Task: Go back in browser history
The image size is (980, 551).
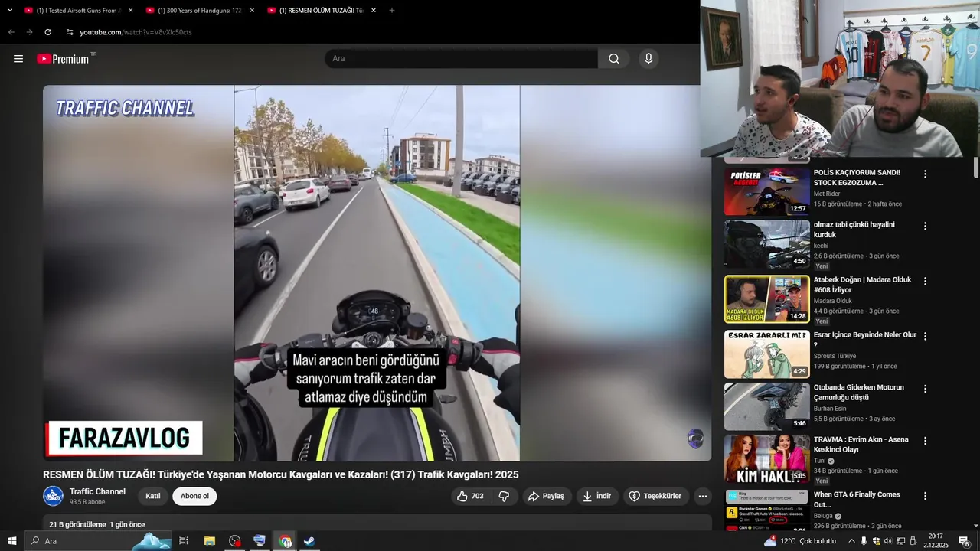Action: (11, 32)
